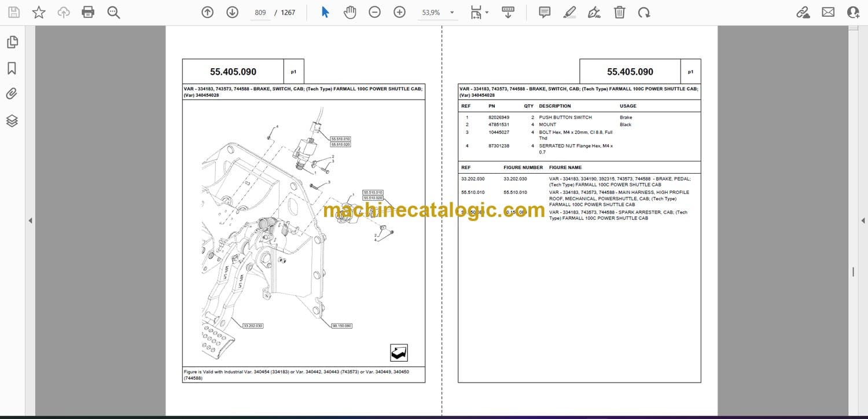
Task: Expand the left navigation pane arrow
Action: pos(30,220)
